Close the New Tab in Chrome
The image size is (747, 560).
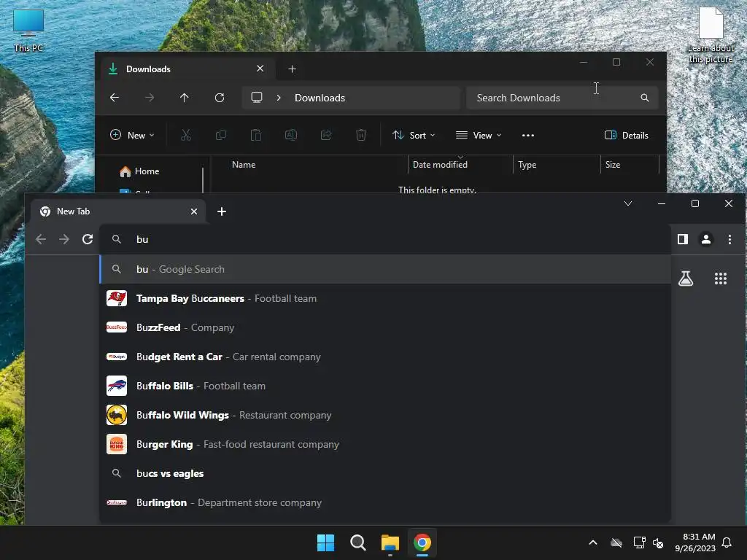click(194, 211)
